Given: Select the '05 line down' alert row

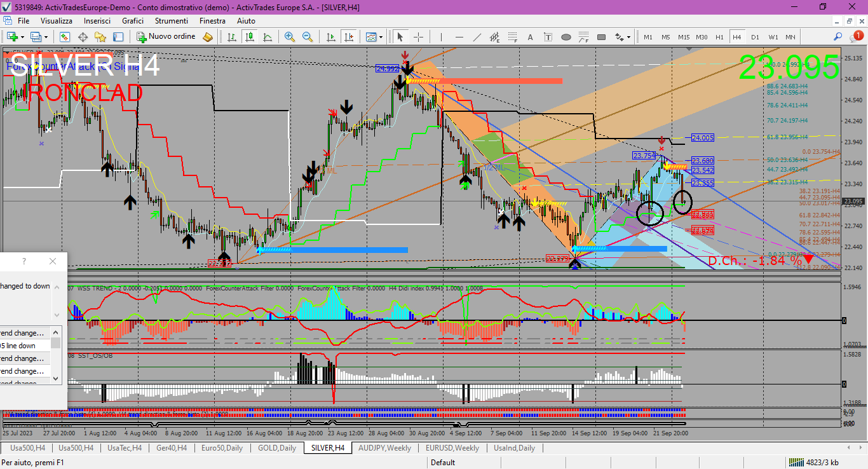Looking at the screenshot, I should 25,346.
